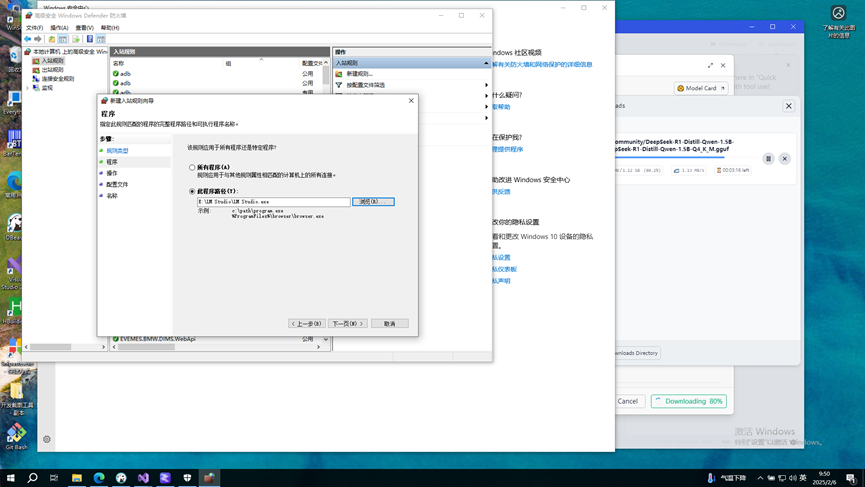Click the 取消 cancel button in wizard

(389, 324)
